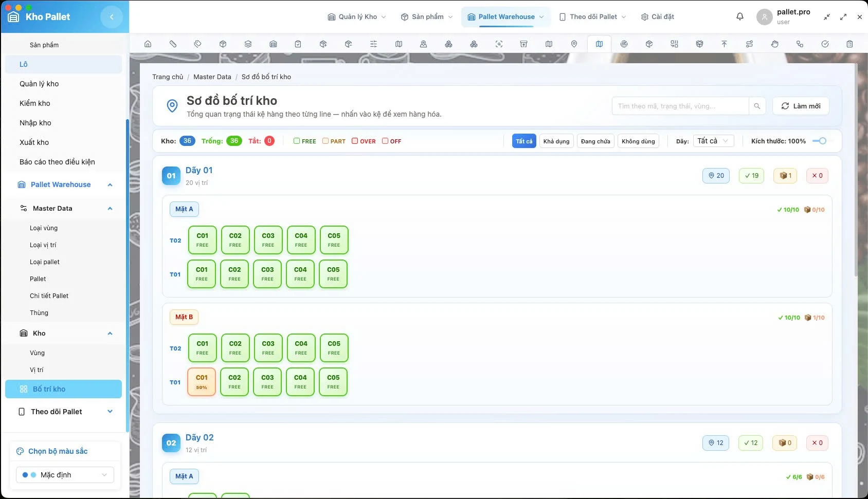
Task: Check the FREE status checkbox
Action: [297, 141]
